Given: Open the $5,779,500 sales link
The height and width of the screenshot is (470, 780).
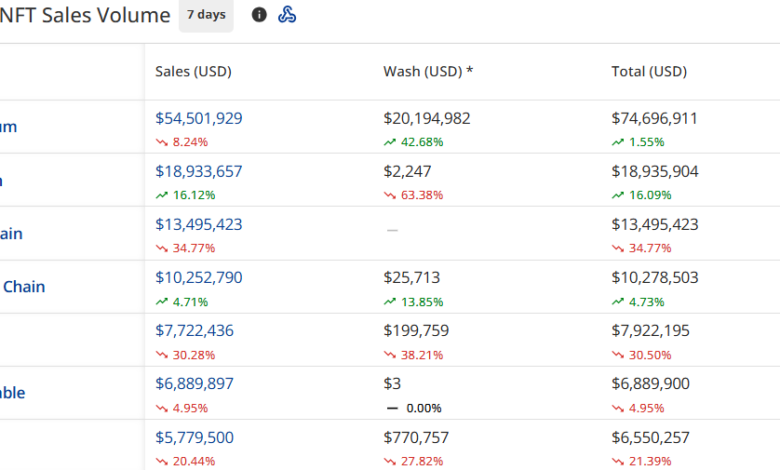Looking at the screenshot, I should click(194, 436).
